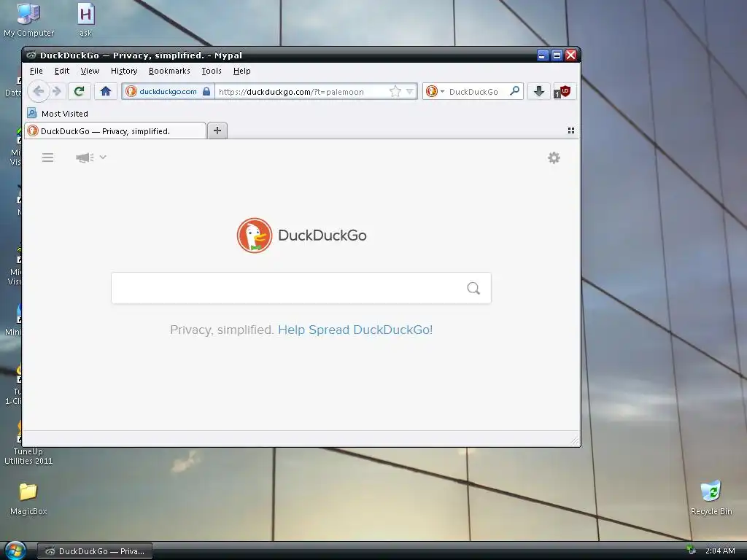Screen dimensions: 747x560
Task: Click the forward navigation arrow
Action: point(57,91)
